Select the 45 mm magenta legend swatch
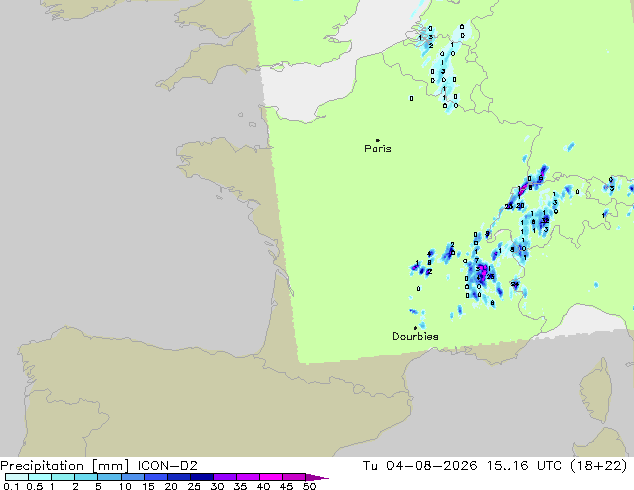Screen dimensions: 634x490 294,477
